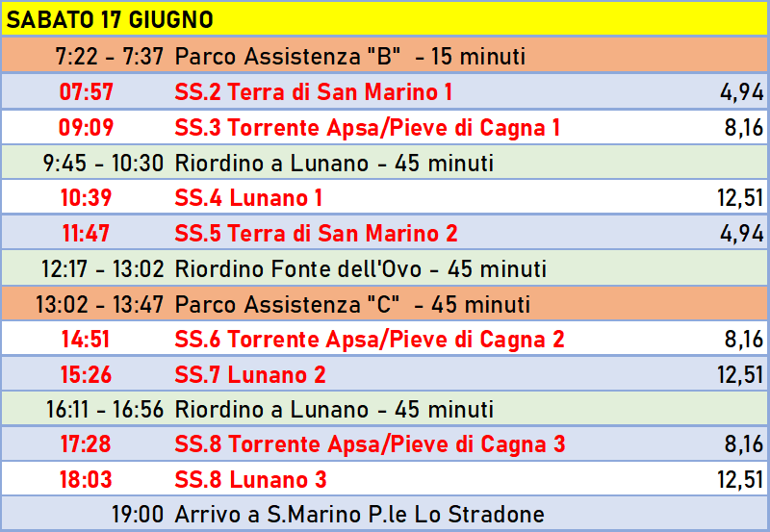This screenshot has width=770, height=532.
Task: Click the SS.8 Lunano 3 entry
Action: point(250,479)
